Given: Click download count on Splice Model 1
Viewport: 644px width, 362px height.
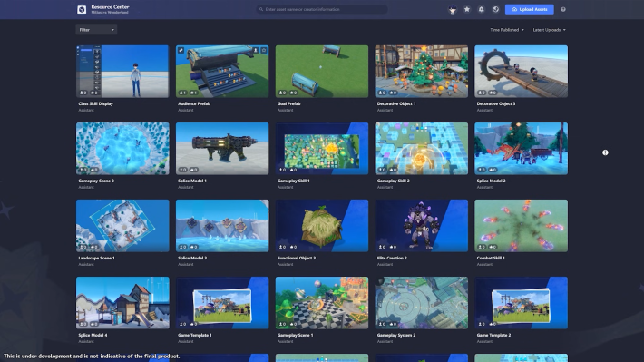Looking at the screenshot, I should tap(182, 170).
